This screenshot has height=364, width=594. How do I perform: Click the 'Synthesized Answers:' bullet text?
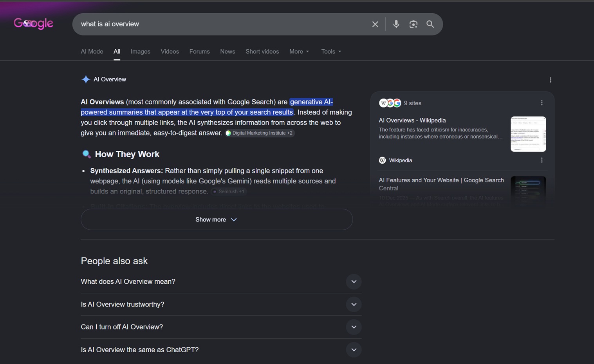click(x=126, y=171)
